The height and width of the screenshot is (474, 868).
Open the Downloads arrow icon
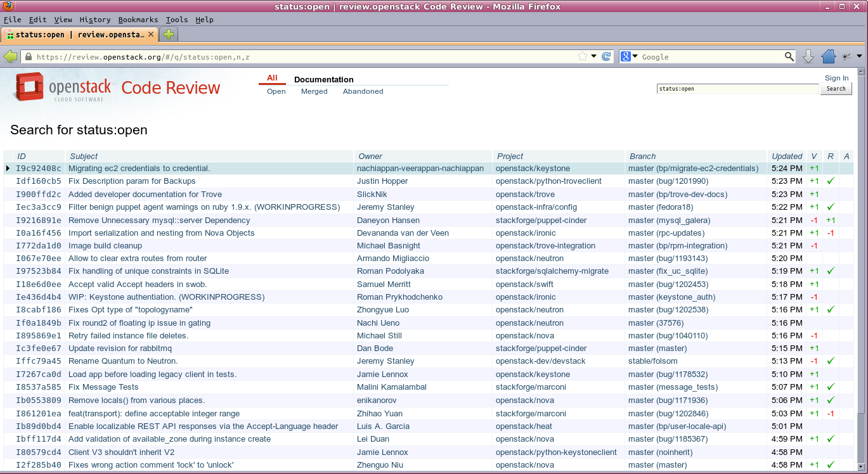click(x=808, y=56)
